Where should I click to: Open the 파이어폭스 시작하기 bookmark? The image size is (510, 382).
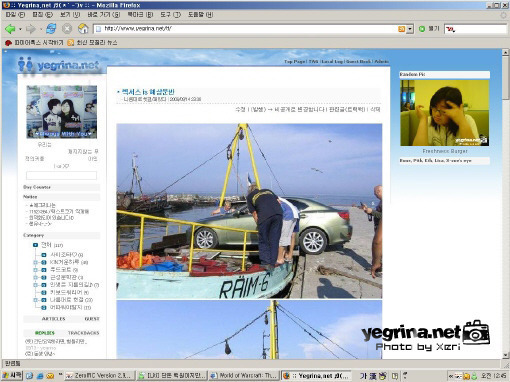(x=34, y=43)
